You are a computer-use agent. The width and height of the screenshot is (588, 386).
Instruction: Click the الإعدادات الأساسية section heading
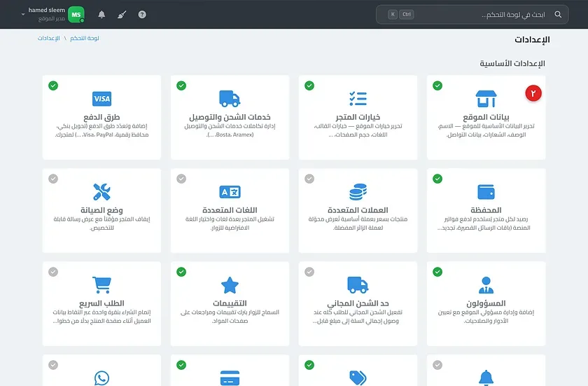pos(512,63)
